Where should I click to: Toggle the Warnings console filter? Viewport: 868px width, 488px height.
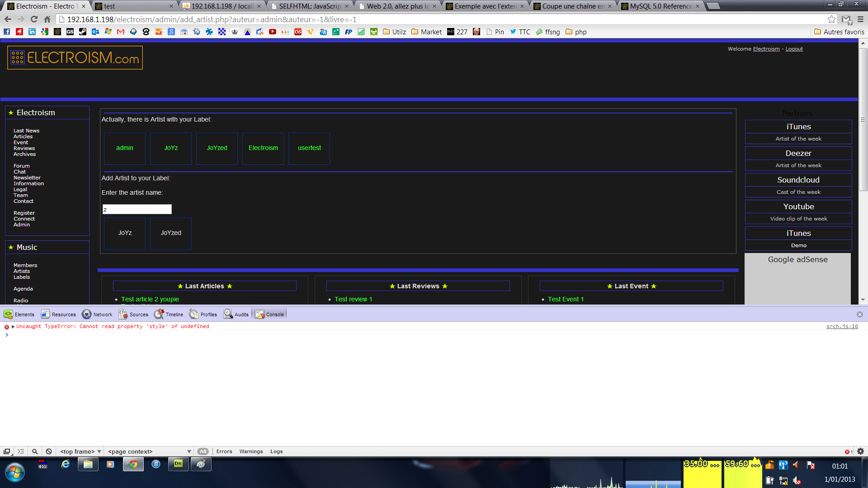251,451
